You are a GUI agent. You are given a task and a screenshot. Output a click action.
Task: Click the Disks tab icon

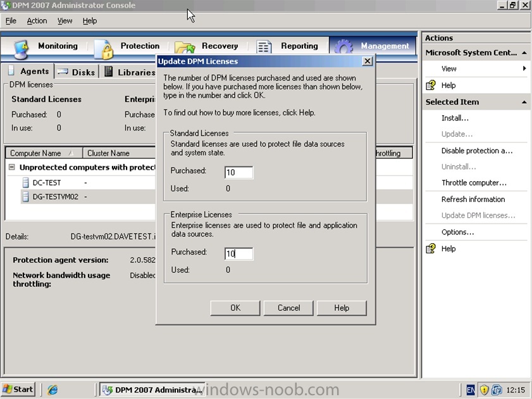[x=63, y=72]
